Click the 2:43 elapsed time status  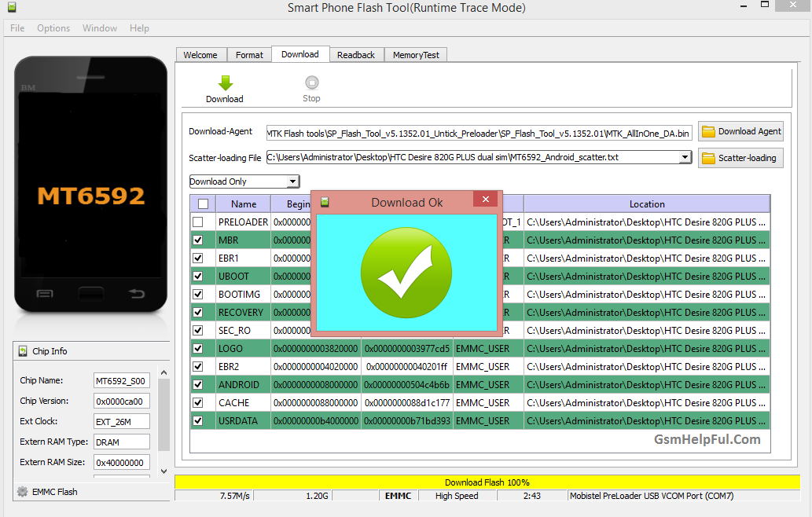(532, 496)
